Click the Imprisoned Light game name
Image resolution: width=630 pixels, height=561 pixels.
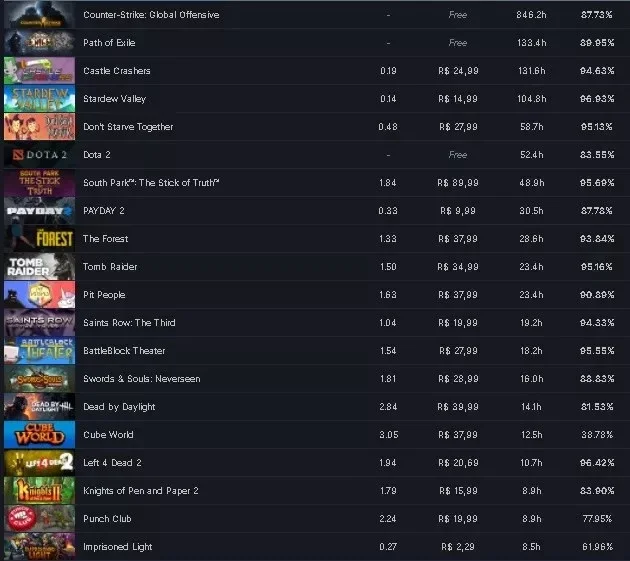(x=117, y=547)
